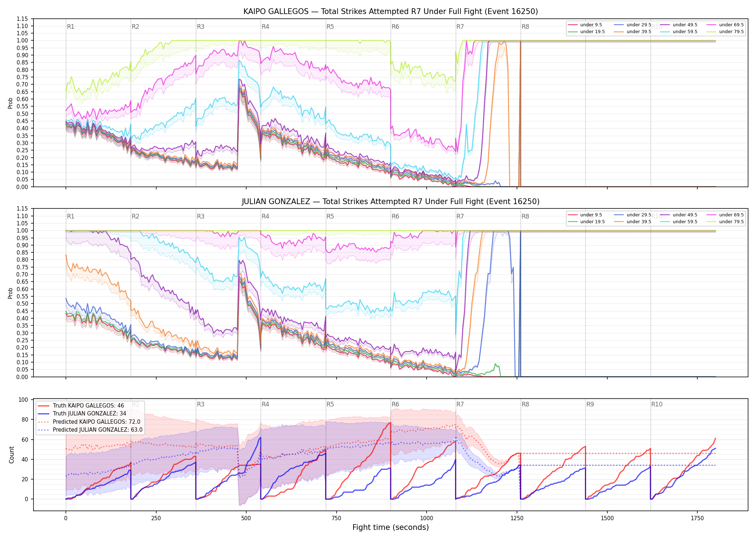Click 'under 19.5' legend entry in middle chart
This screenshot has width=756, height=540.
(586, 222)
